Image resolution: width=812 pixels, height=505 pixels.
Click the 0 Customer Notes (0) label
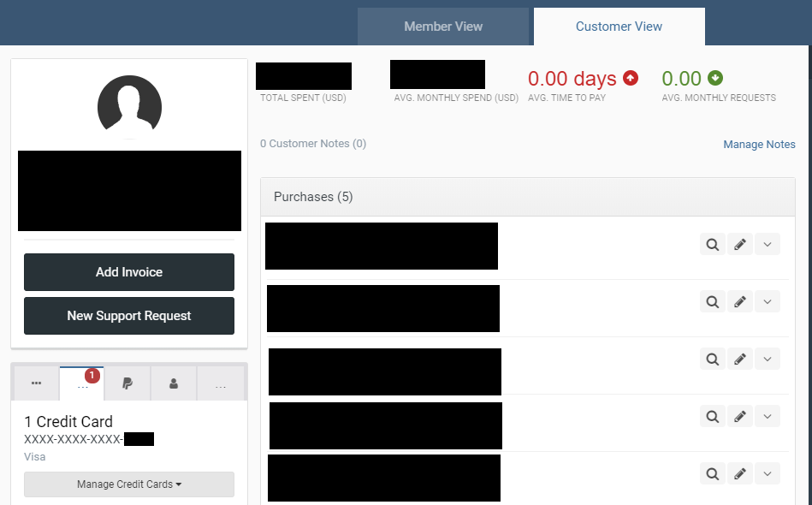pyautogui.click(x=313, y=144)
